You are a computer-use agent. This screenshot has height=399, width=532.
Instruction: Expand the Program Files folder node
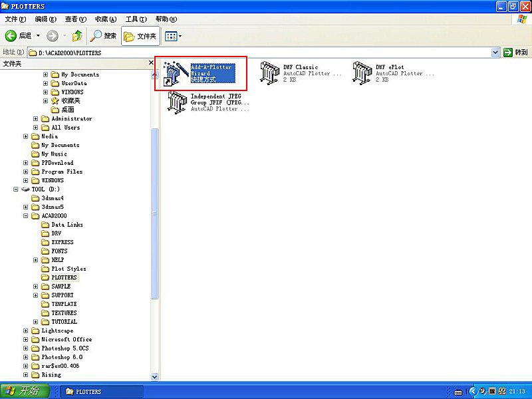[25, 172]
